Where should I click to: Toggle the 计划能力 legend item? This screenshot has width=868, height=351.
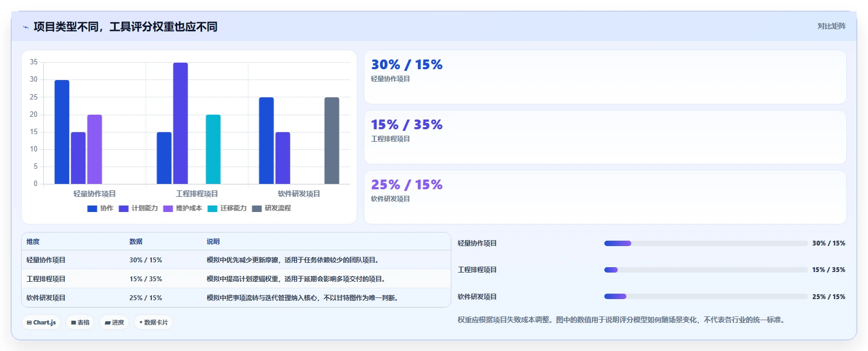(138, 208)
